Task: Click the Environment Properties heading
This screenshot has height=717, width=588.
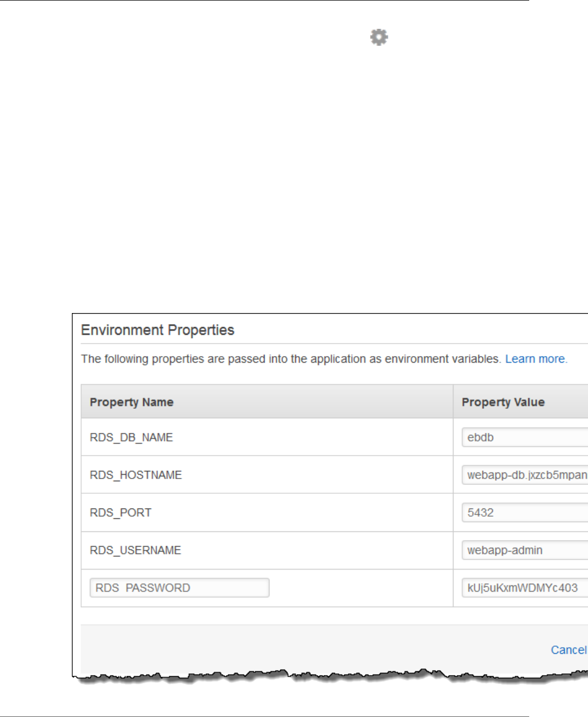Action: point(157,330)
